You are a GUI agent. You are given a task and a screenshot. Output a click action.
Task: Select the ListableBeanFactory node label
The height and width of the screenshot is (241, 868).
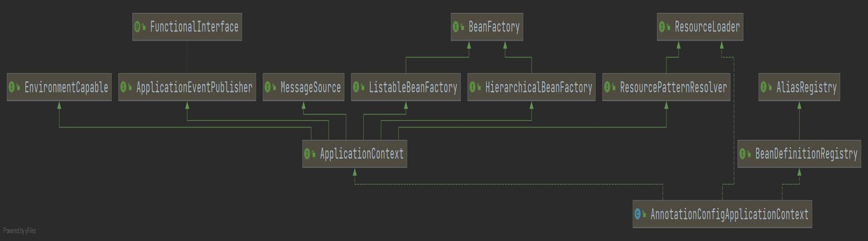point(413,88)
